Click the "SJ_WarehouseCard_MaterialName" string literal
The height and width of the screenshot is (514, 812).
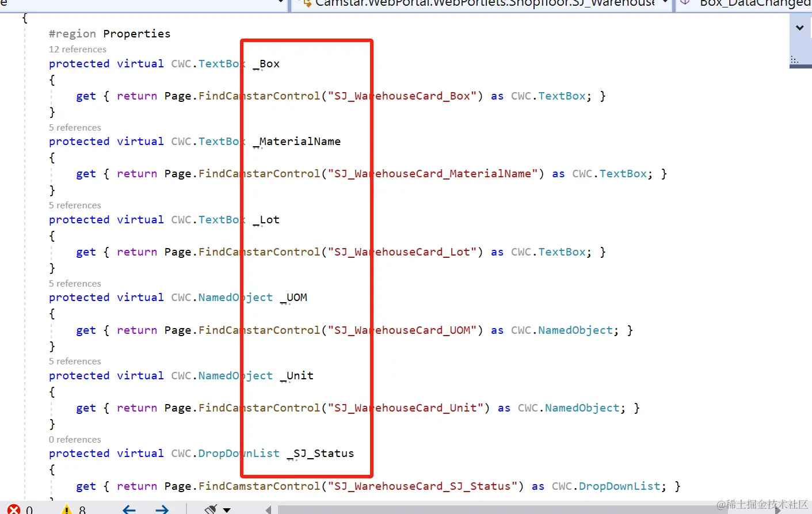(x=433, y=174)
